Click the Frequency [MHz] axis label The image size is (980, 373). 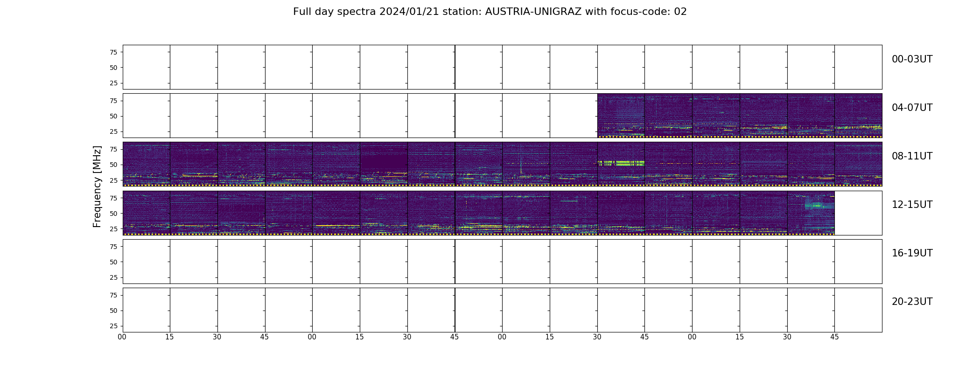point(97,186)
